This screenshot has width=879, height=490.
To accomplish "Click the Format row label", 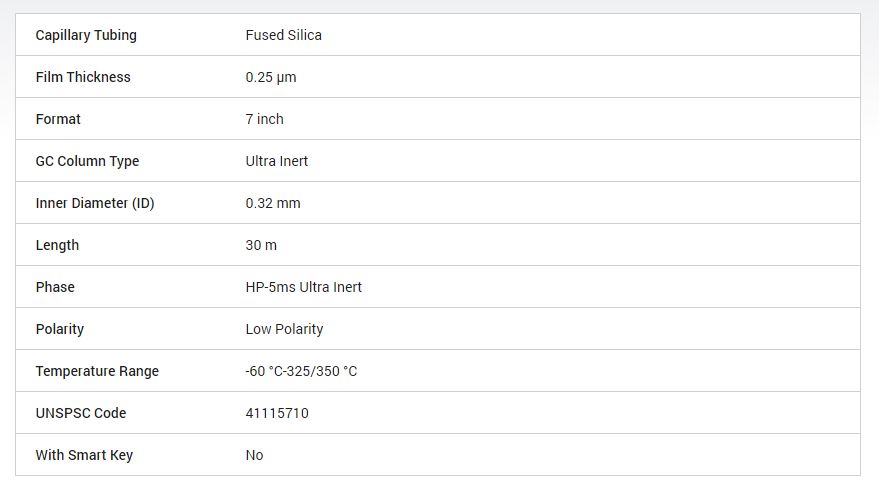I will coord(58,119).
